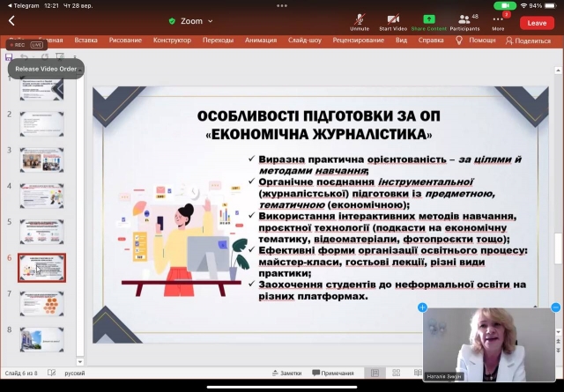
Task: Expand quick access toolbar customization
Action: point(75,57)
